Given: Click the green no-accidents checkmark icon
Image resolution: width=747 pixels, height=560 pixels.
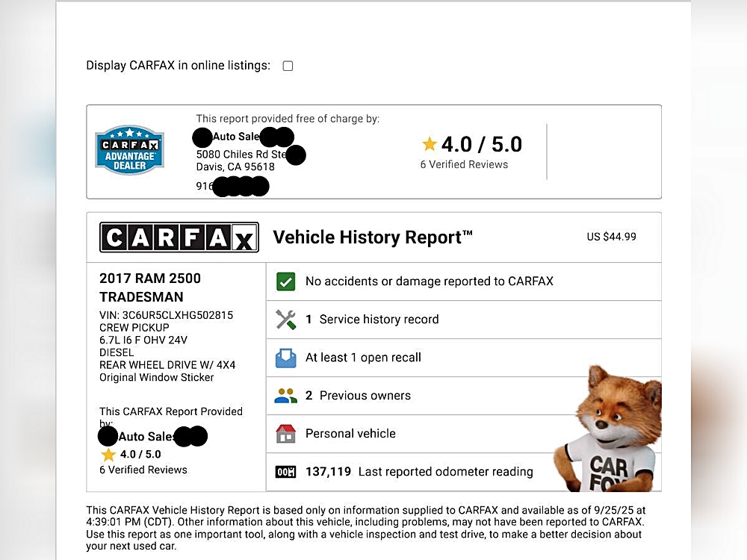Looking at the screenshot, I should pyautogui.click(x=285, y=281).
